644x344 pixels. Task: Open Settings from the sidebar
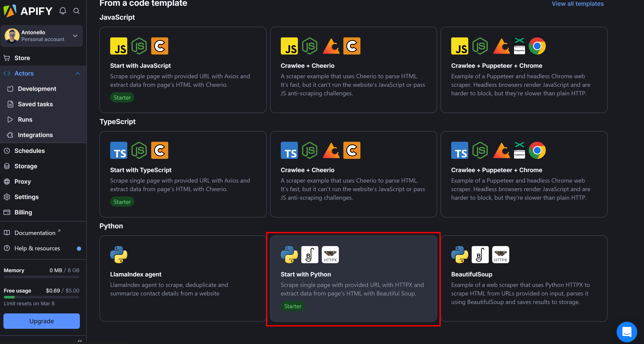click(x=26, y=197)
